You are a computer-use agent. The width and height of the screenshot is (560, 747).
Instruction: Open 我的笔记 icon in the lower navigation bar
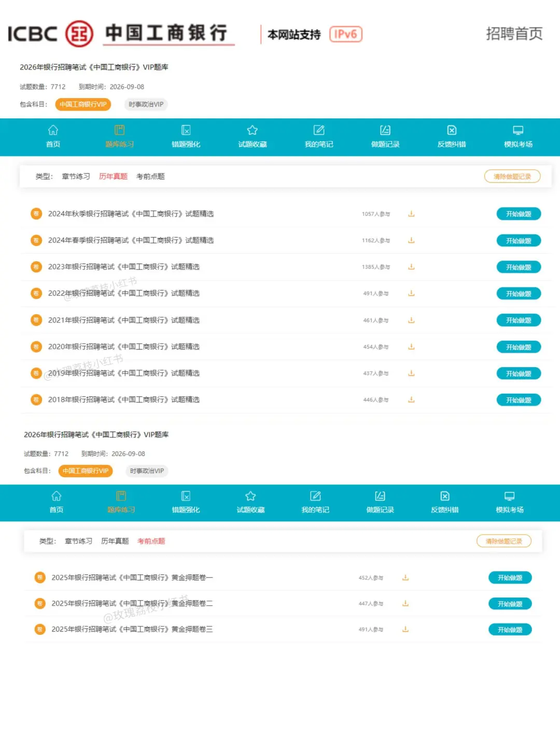coord(315,496)
